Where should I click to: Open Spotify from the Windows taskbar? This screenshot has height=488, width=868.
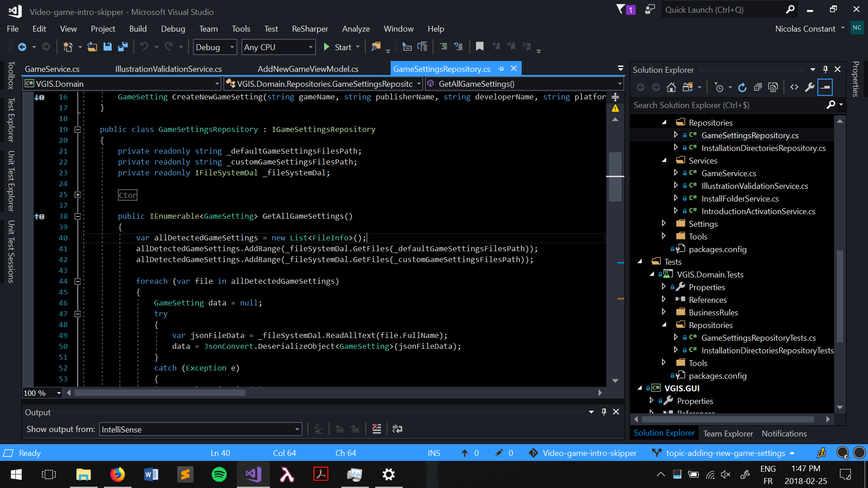click(x=219, y=474)
